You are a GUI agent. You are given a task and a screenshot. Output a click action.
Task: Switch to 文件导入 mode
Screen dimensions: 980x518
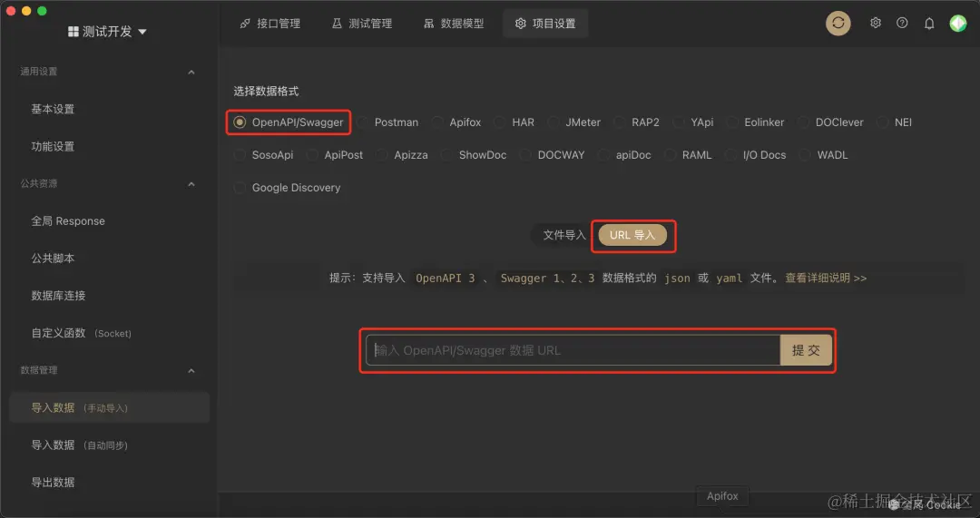[x=563, y=235]
